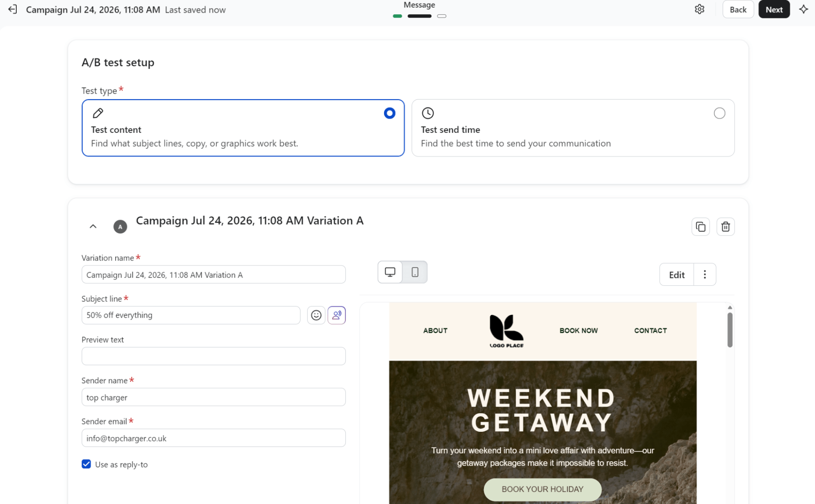
Task: Click BOOK NOW link in email preview
Action: coord(579,331)
